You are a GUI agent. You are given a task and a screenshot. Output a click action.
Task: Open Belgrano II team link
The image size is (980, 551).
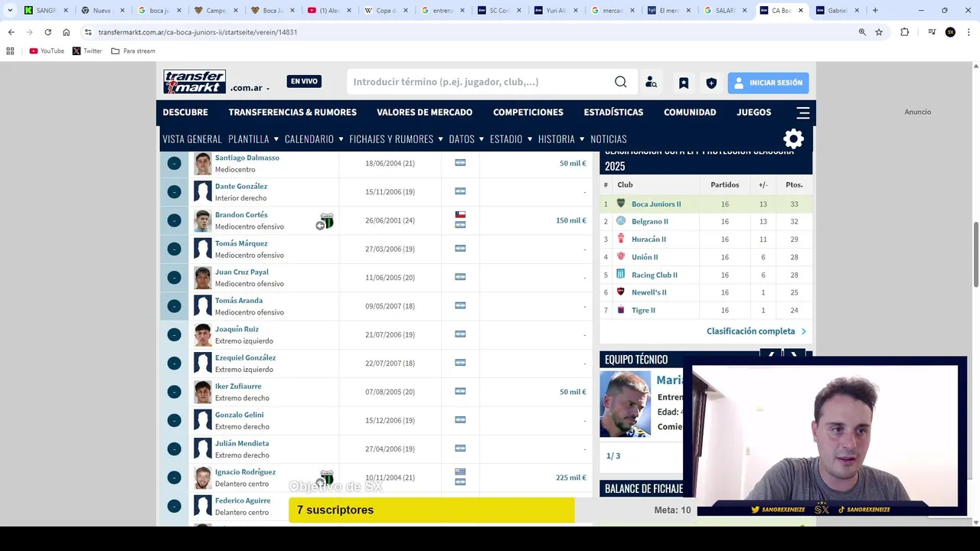649,222
